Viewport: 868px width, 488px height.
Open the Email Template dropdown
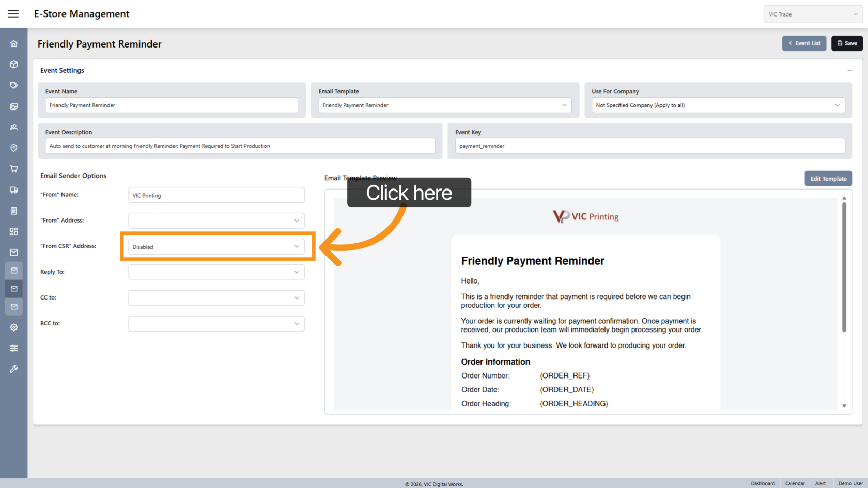[444, 105]
